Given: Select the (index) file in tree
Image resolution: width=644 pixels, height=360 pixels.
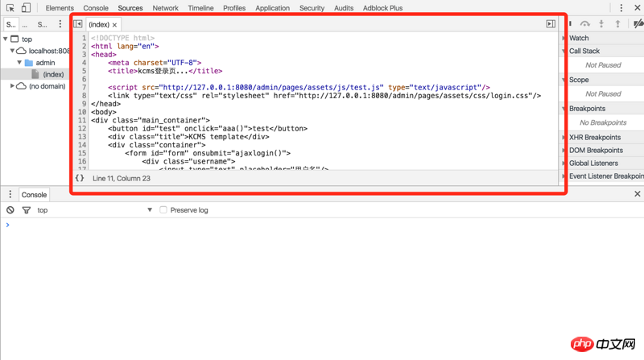Looking at the screenshot, I should 53,74.
